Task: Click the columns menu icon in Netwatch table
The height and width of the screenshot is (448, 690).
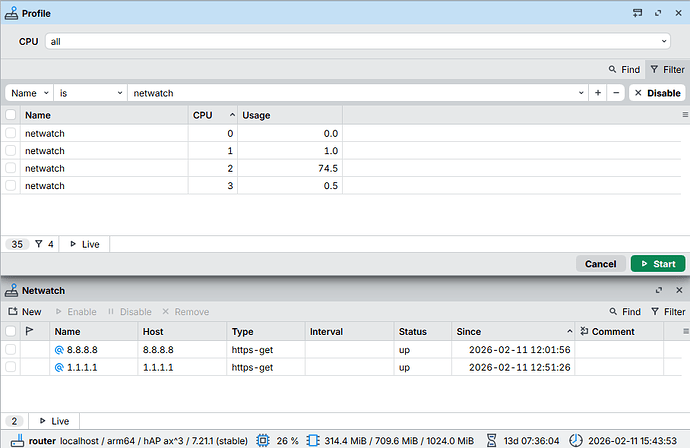Action: coord(686,331)
